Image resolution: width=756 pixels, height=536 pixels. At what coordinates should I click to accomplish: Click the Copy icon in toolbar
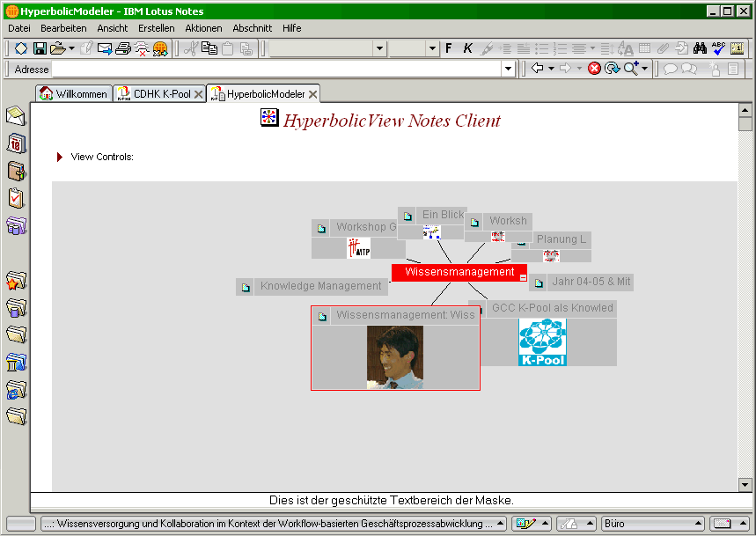tap(209, 48)
